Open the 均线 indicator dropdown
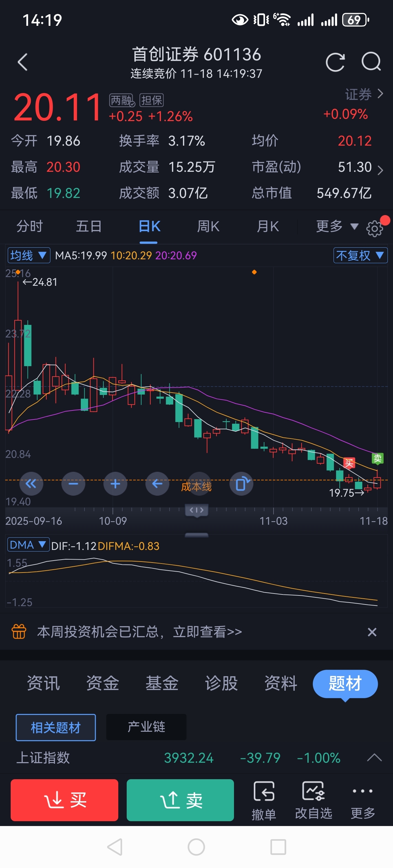 coord(29,255)
